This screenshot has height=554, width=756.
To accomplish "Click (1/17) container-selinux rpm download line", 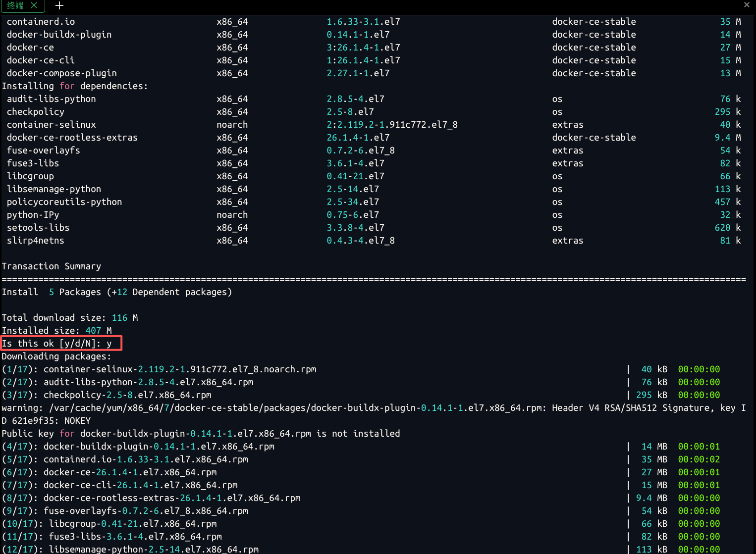I will pos(361,369).
